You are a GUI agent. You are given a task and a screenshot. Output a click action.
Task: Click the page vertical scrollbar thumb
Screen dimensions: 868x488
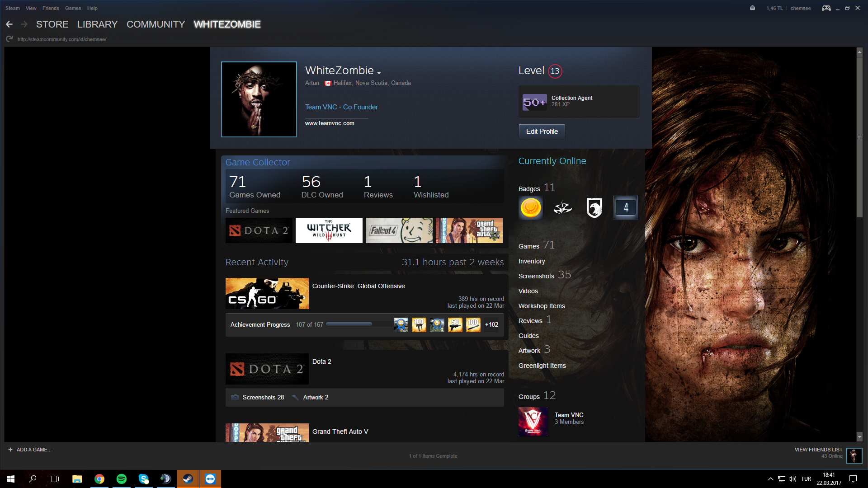pyautogui.click(x=859, y=137)
